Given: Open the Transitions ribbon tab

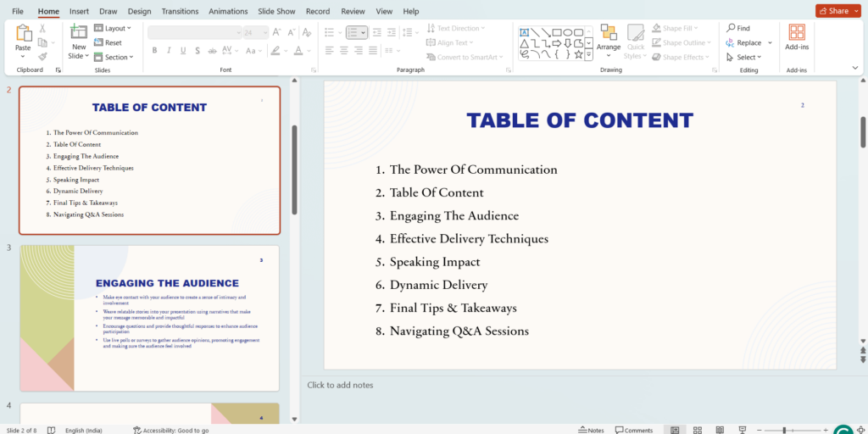Looking at the screenshot, I should click(x=179, y=11).
